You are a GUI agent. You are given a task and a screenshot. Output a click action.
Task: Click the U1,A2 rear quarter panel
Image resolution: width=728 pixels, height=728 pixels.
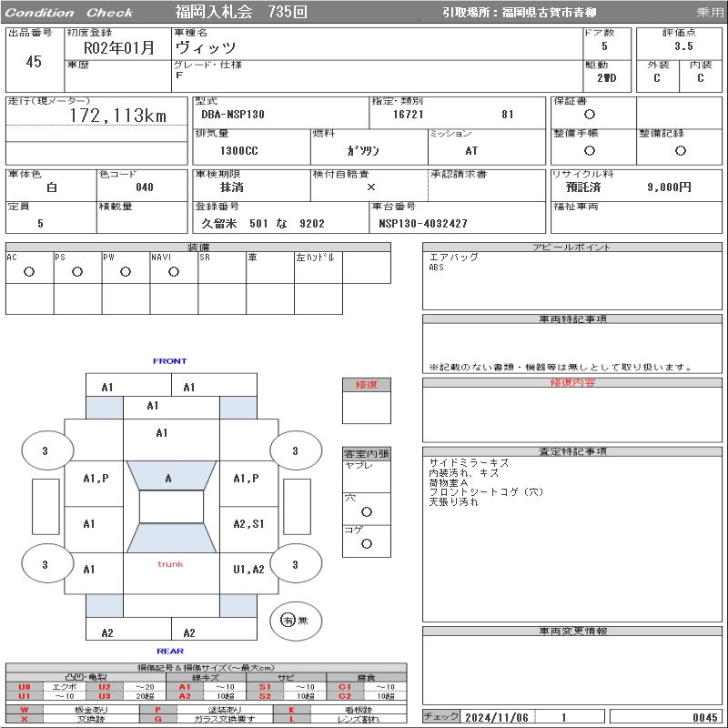(x=248, y=570)
